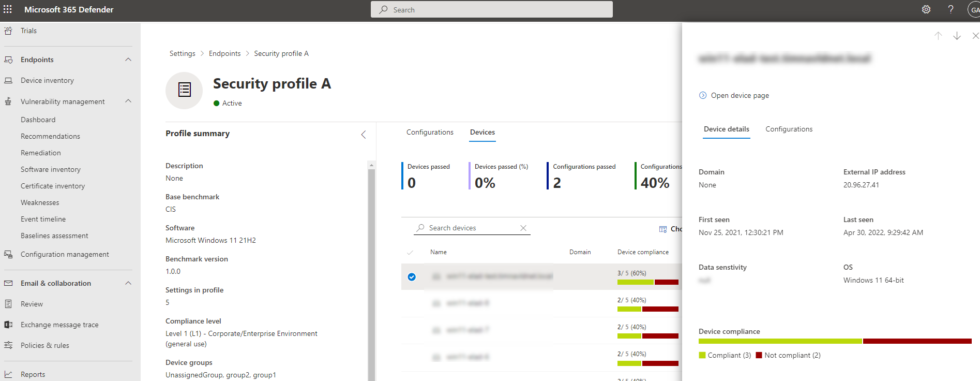
Task: Click the breadcrumb chevron after Settings
Action: [202, 53]
